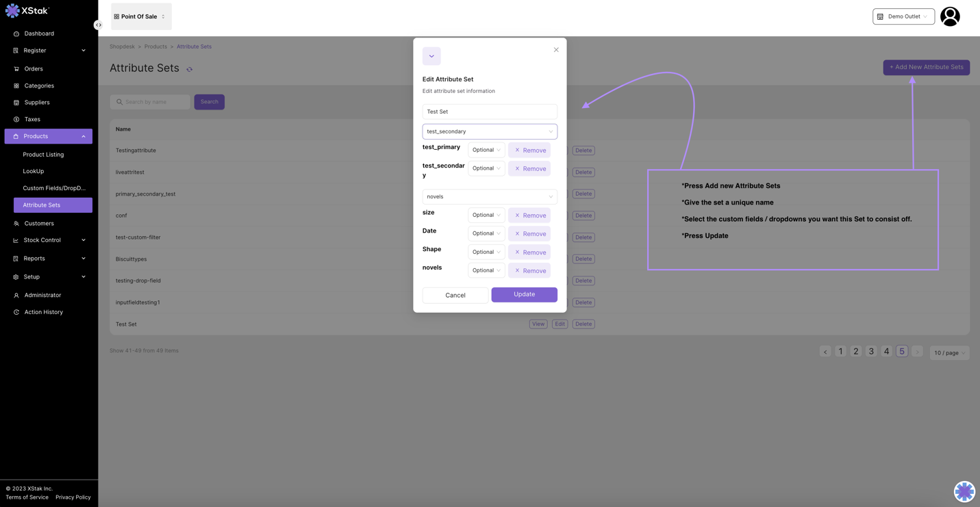Click the refresh icon beside Attribute Sets
This screenshot has width=980, height=507.
(x=190, y=69)
